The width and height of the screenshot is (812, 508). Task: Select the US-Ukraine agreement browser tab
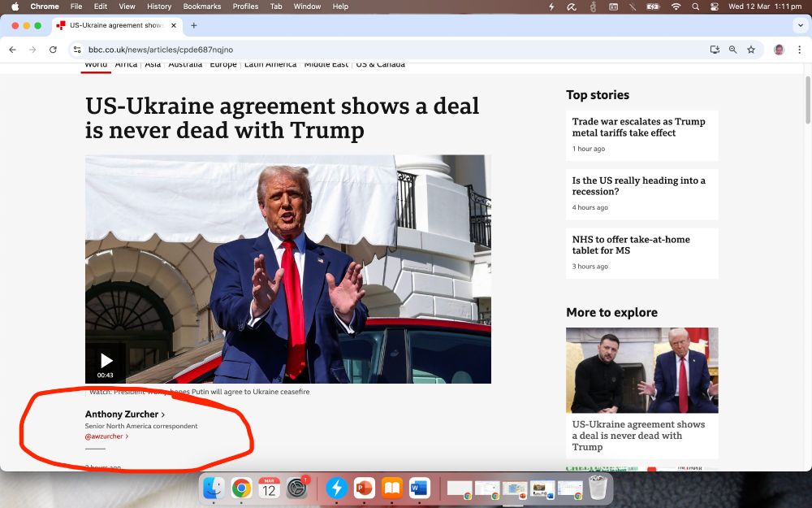click(x=116, y=25)
